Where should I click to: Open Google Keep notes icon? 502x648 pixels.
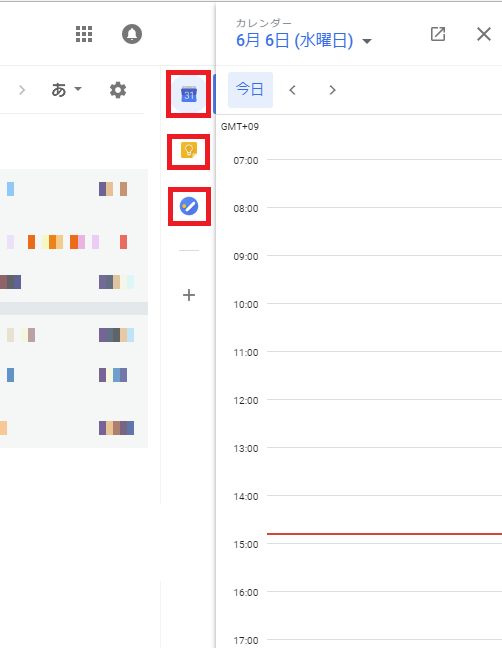point(189,150)
